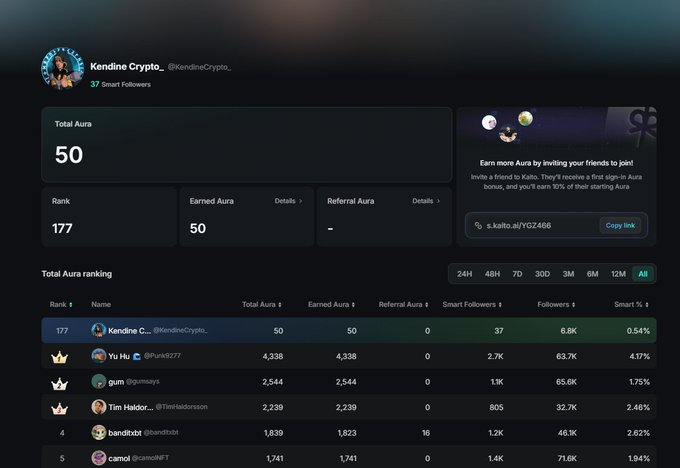Select the banditxbt name

coord(125,433)
